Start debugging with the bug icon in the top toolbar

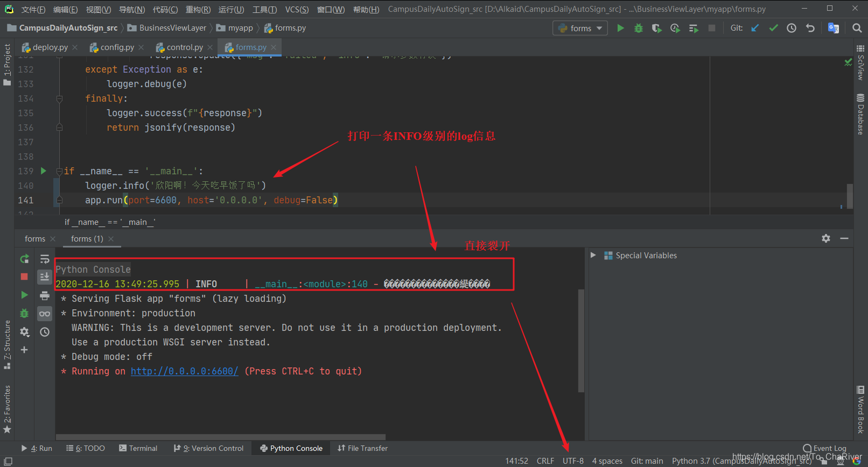[x=639, y=28]
